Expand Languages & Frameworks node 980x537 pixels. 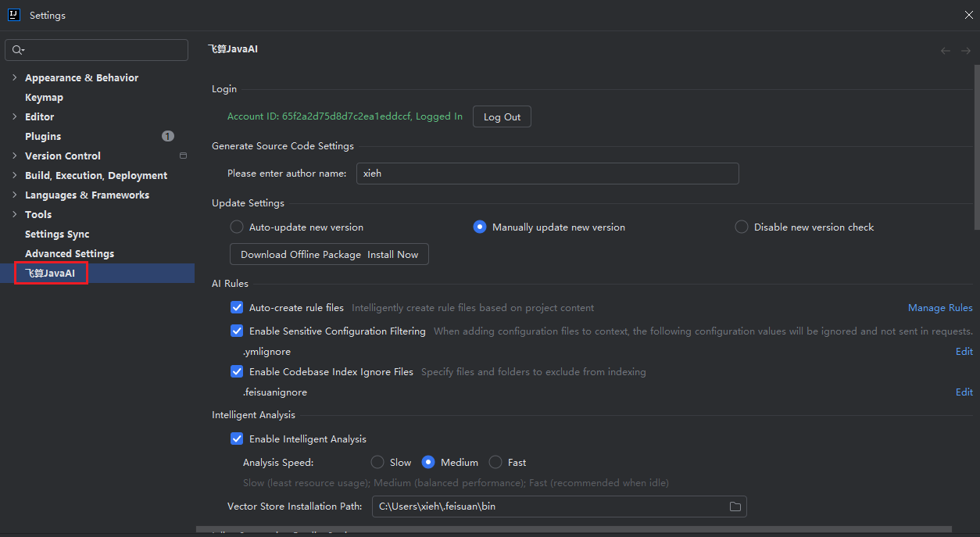[x=14, y=195]
